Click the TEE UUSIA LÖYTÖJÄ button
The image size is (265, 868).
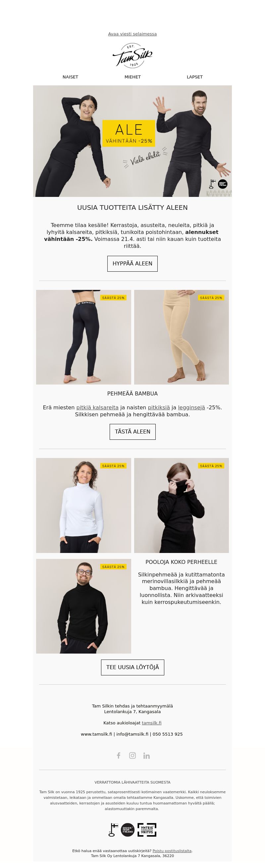click(x=132, y=667)
